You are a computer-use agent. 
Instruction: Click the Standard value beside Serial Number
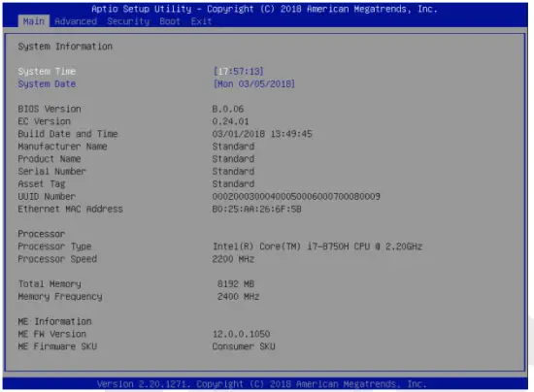[233, 171]
